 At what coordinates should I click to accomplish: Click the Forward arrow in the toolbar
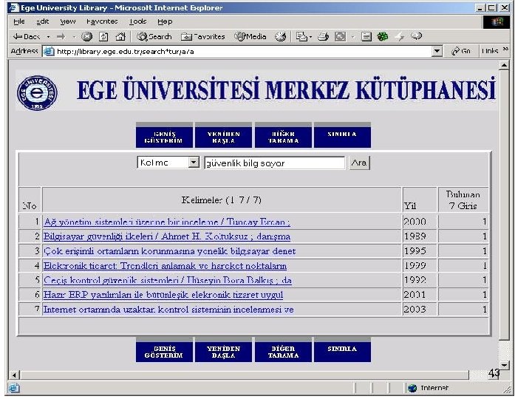coord(61,36)
